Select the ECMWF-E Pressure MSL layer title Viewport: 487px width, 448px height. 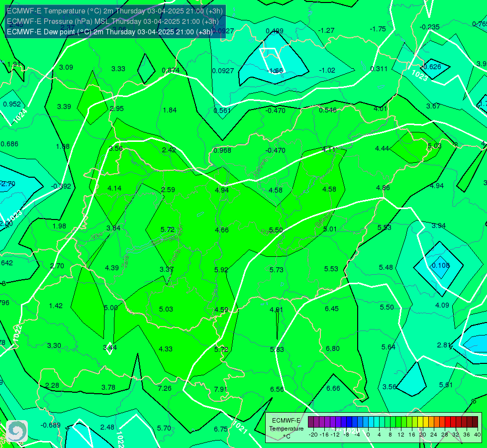click(x=112, y=21)
